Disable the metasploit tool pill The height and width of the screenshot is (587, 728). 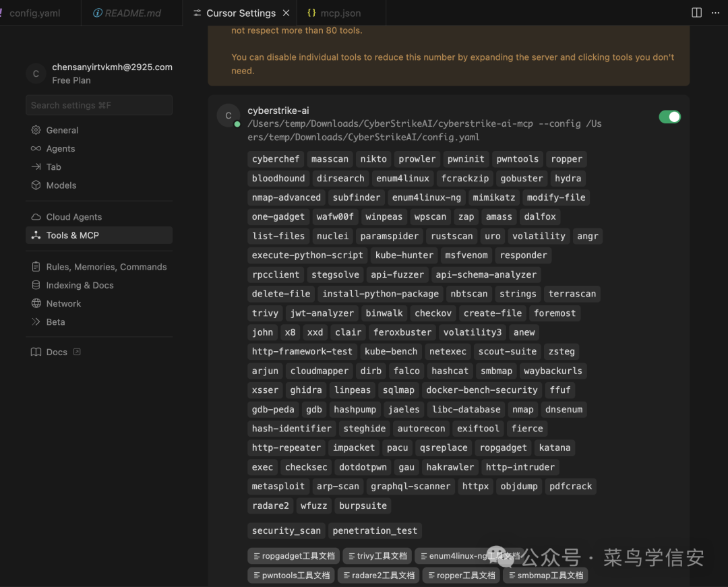pyautogui.click(x=278, y=486)
